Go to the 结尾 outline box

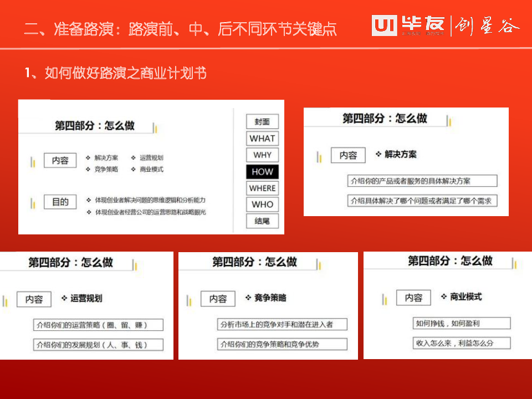(x=262, y=221)
